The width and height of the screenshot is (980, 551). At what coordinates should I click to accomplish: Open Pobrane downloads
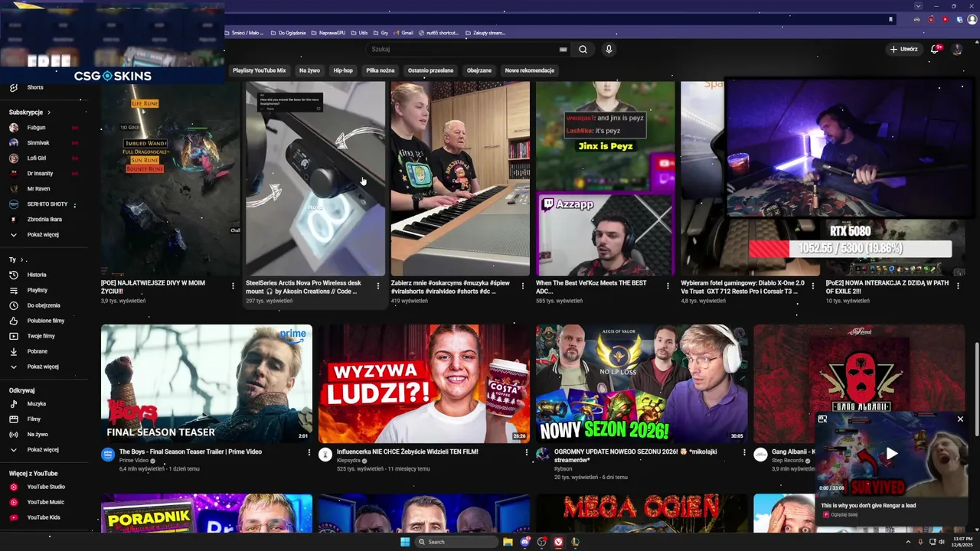point(38,351)
